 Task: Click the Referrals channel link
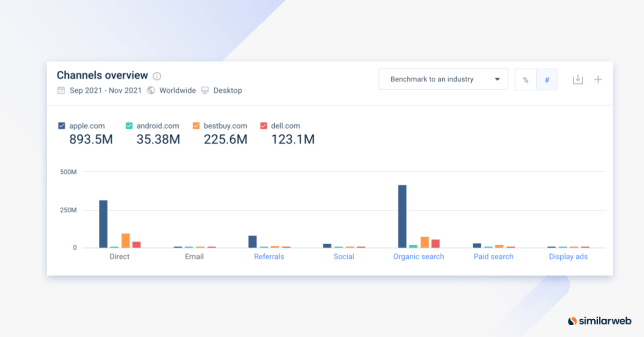[x=269, y=257]
